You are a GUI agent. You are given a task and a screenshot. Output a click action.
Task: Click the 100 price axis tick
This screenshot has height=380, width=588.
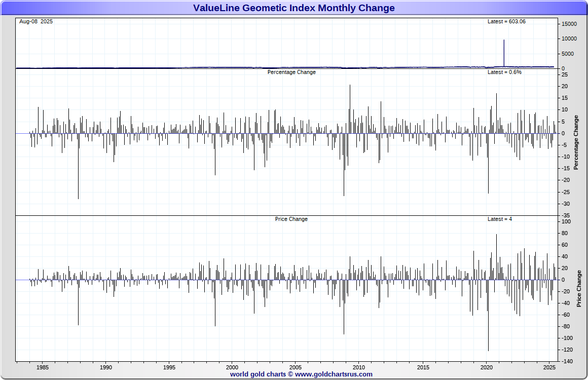coord(566,221)
